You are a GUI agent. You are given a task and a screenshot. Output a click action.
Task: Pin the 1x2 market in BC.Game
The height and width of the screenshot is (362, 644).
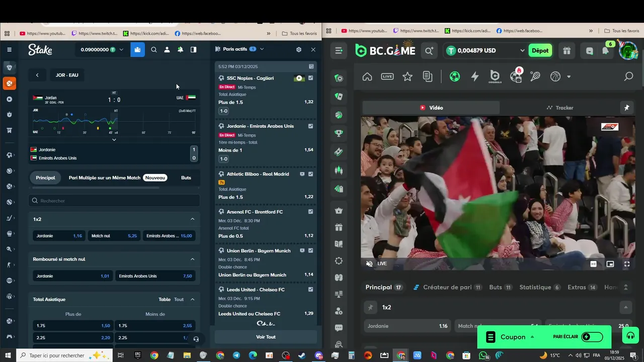point(371,307)
